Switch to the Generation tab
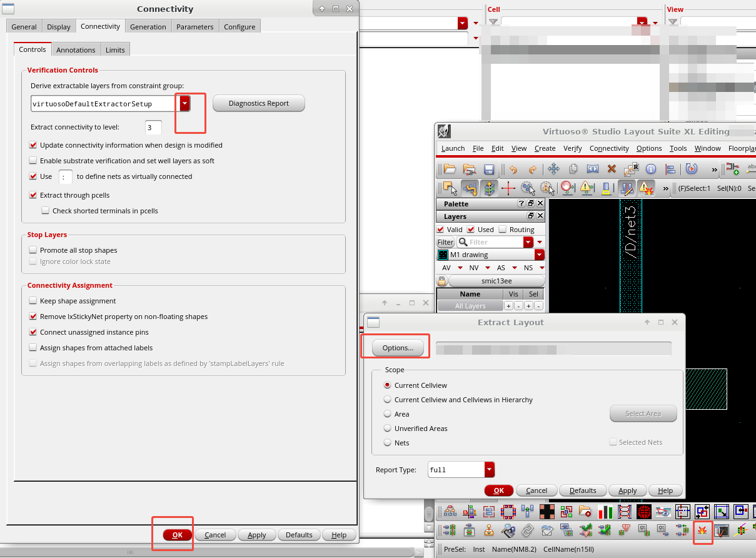The width and height of the screenshot is (756, 558). click(x=148, y=27)
